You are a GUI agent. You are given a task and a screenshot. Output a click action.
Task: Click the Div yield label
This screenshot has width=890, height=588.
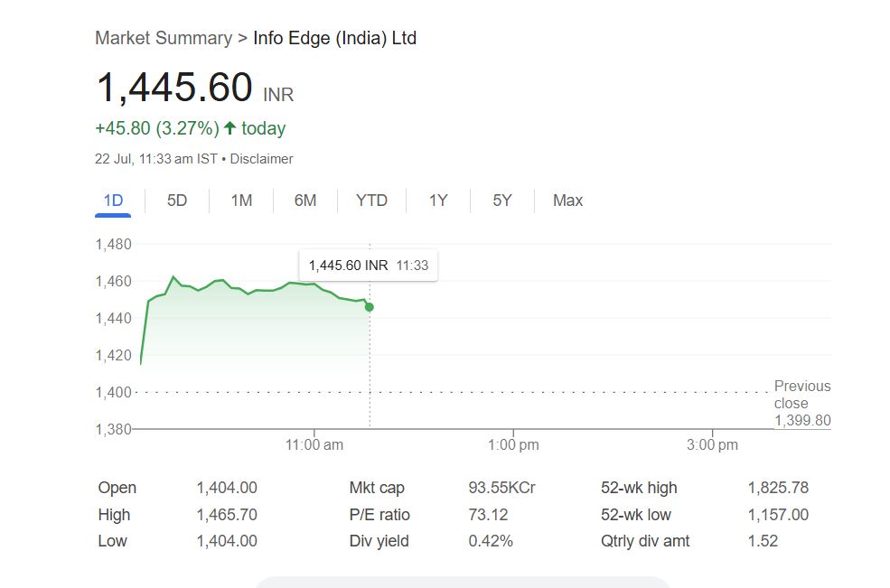click(379, 541)
